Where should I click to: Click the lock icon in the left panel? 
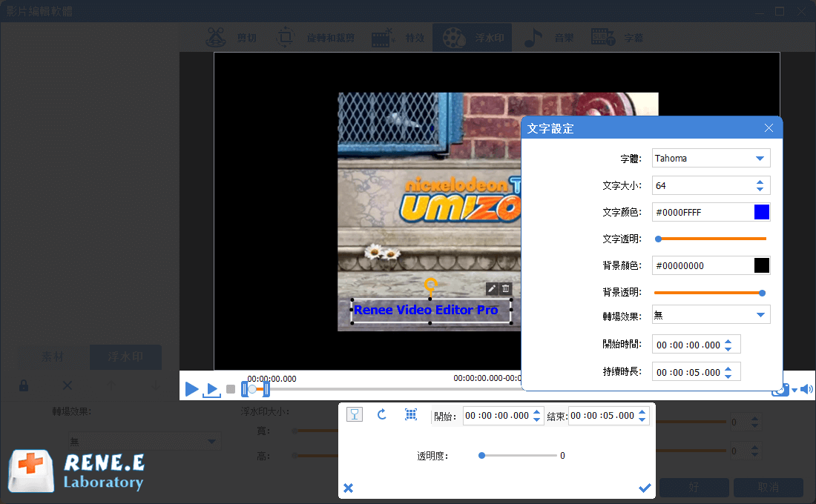click(24, 385)
